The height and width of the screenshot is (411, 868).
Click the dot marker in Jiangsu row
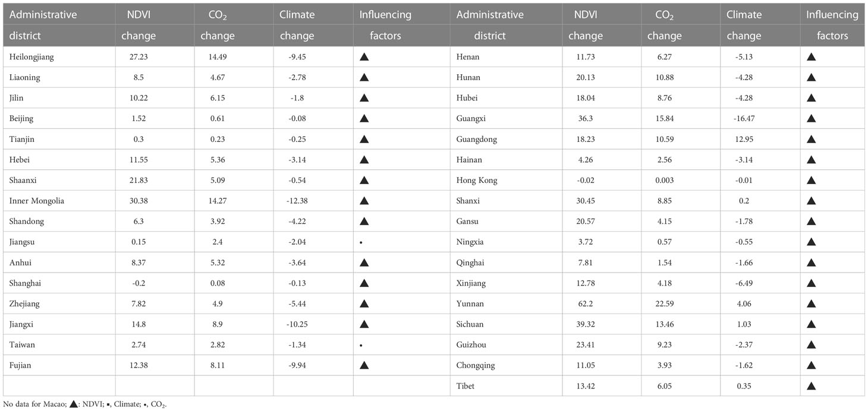coord(361,242)
